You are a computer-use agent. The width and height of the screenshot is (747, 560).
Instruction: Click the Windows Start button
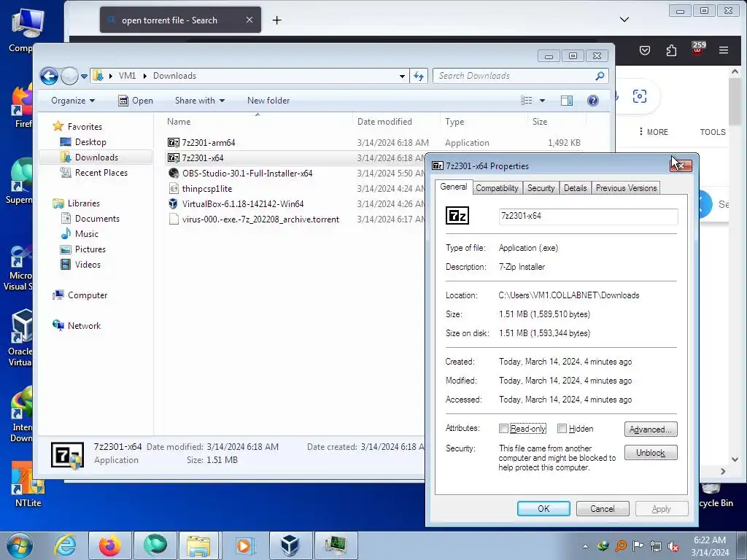(20, 545)
